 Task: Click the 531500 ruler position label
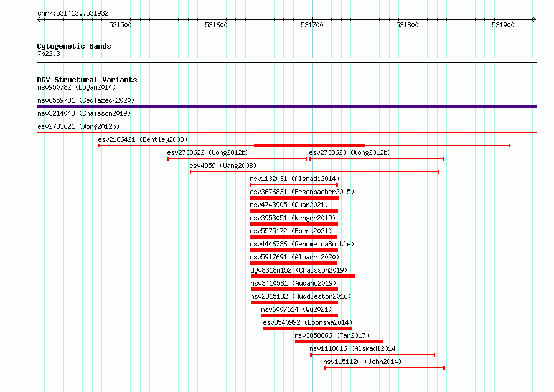(120, 25)
